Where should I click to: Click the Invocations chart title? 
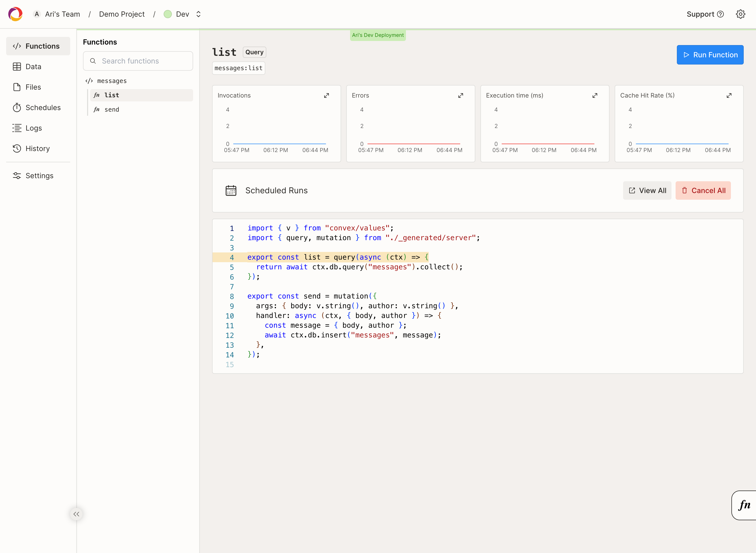coord(234,95)
